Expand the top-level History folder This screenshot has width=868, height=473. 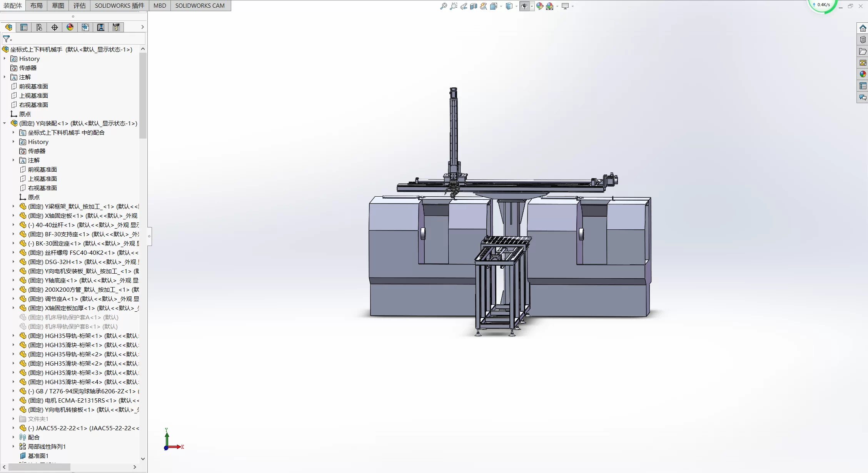click(x=5, y=58)
